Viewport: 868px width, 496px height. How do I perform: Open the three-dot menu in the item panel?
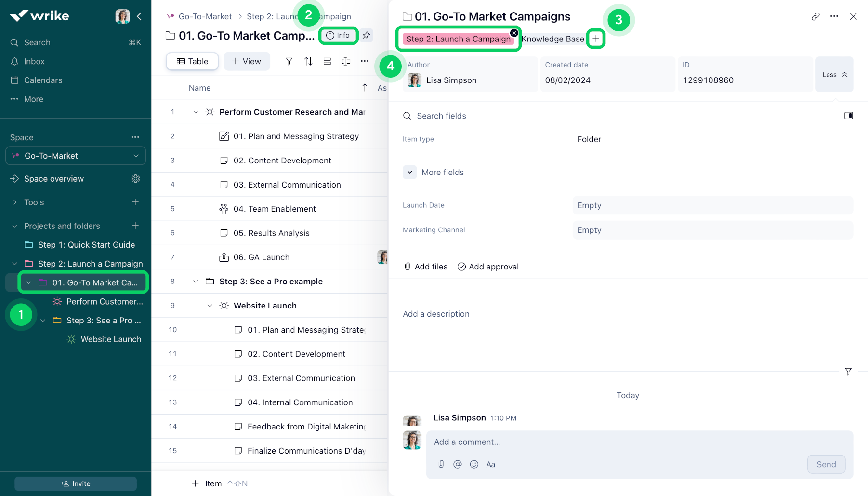click(x=834, y=16)
